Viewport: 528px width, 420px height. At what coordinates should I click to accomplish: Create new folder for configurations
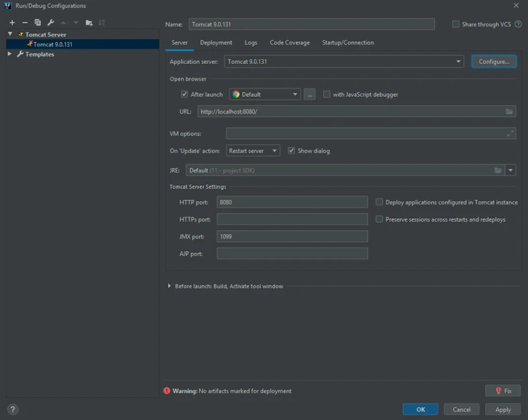89,22
